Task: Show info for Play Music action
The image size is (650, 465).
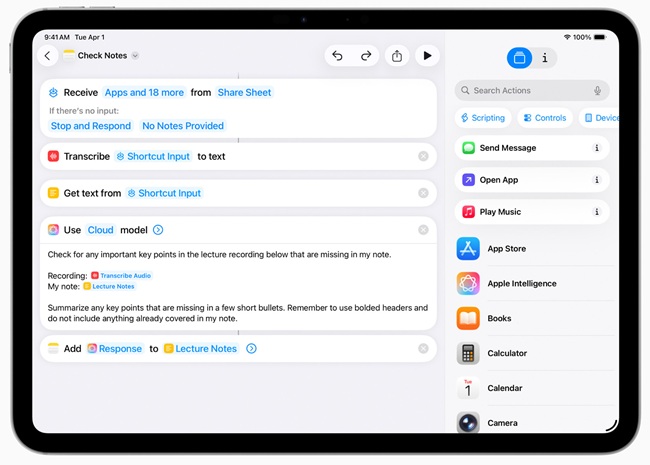Action: click(x=597, y=212)
